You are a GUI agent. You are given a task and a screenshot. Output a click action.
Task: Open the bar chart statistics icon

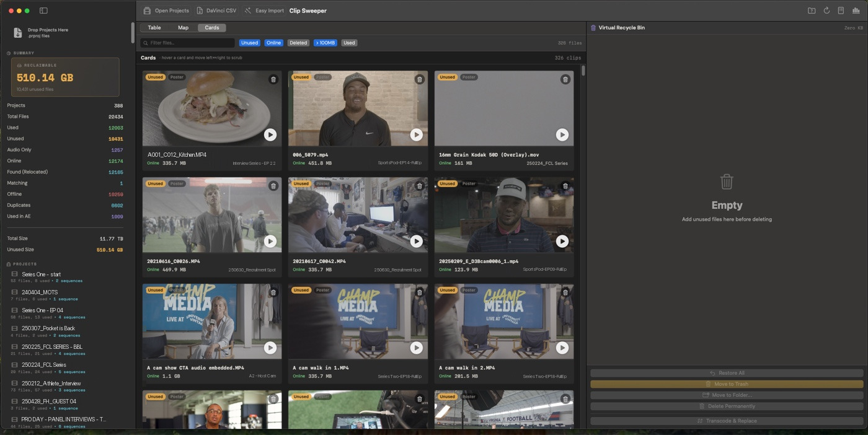(x=856, y=11)
